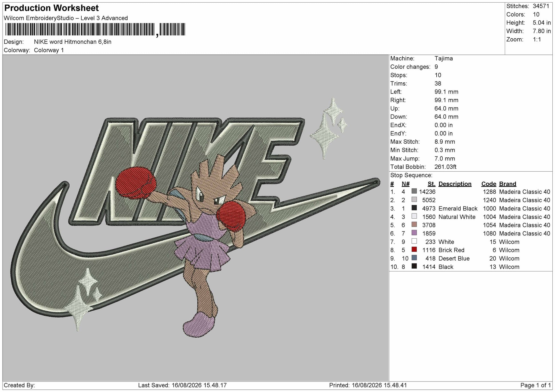Click the EndX value '0.00 in'

(443, 125)
